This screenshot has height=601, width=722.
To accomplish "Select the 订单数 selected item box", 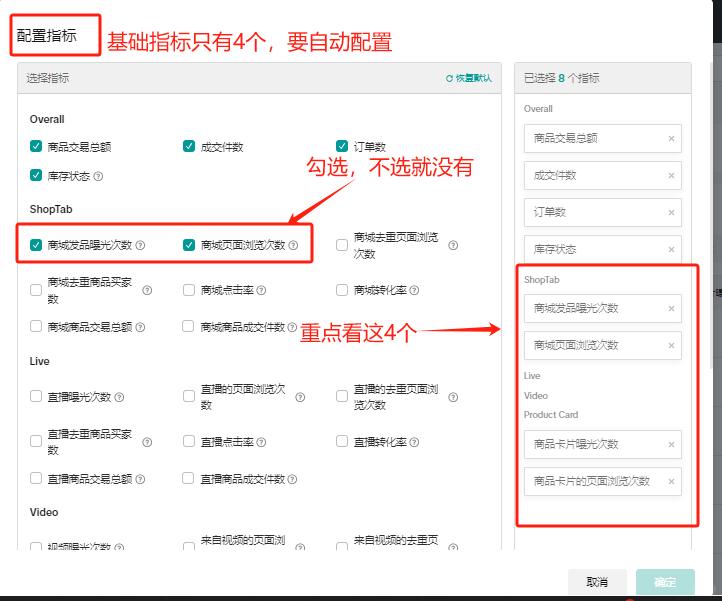I will click(x=602, y=212).
